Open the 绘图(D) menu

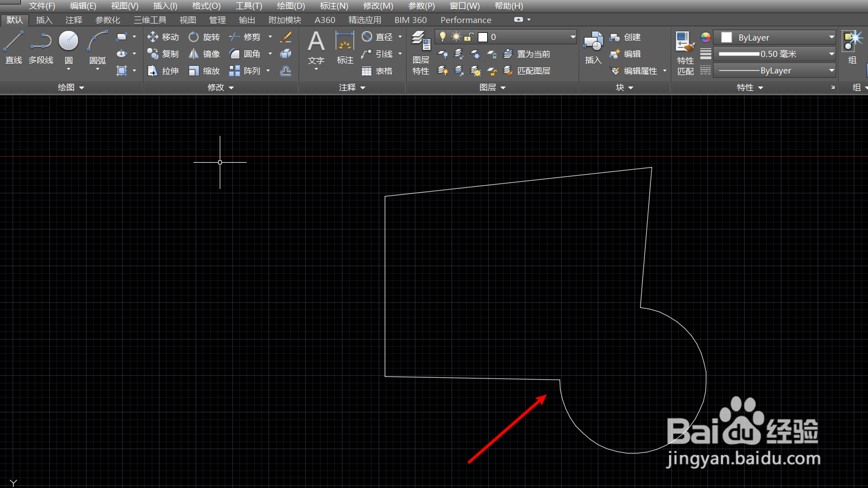[x=291, y=5]
